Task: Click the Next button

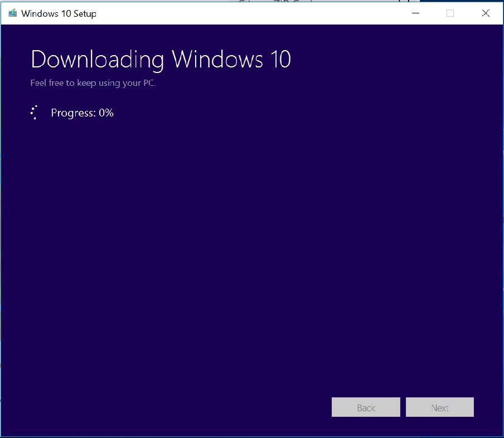Action: point(440,407)
